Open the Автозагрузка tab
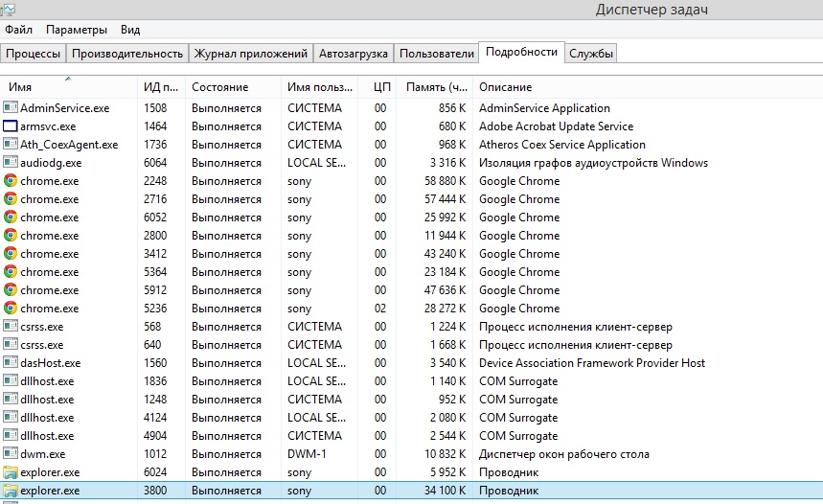The width and height of the screenshot is (823, 504). click(x=354, y=54)
